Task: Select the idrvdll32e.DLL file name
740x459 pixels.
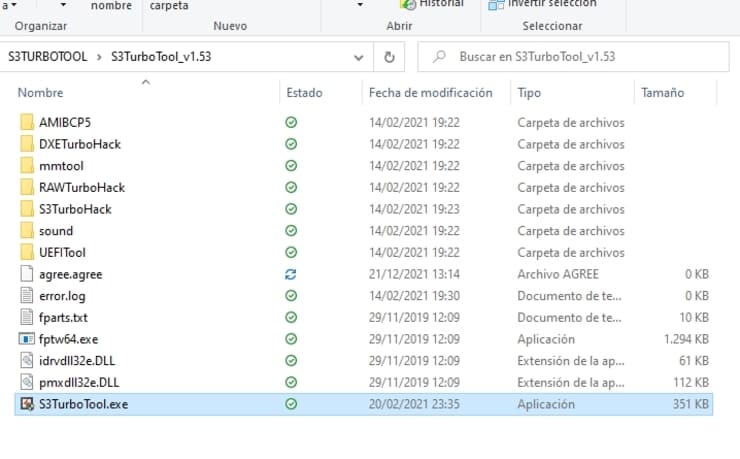Action: [x=77, y=360]
